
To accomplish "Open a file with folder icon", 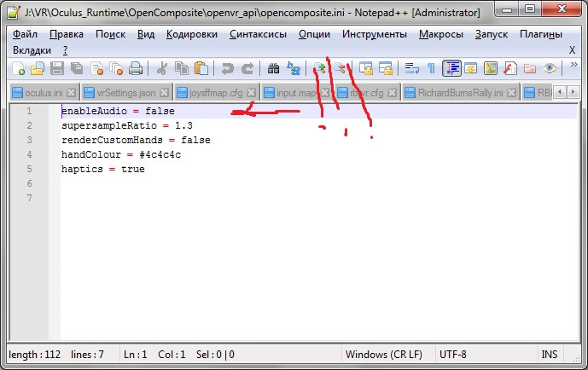I will click(x=38, y=68).
